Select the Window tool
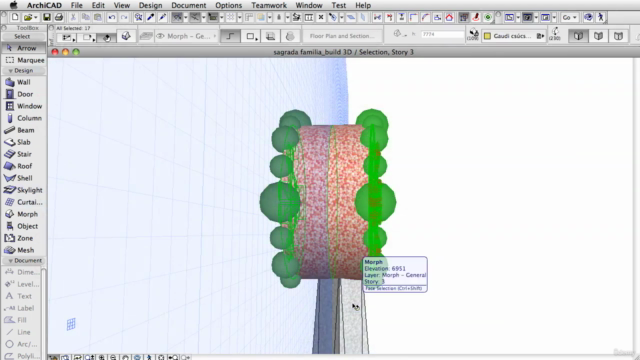Image resolution: width=640 pixels, height=360 pixels. (24, 106)
